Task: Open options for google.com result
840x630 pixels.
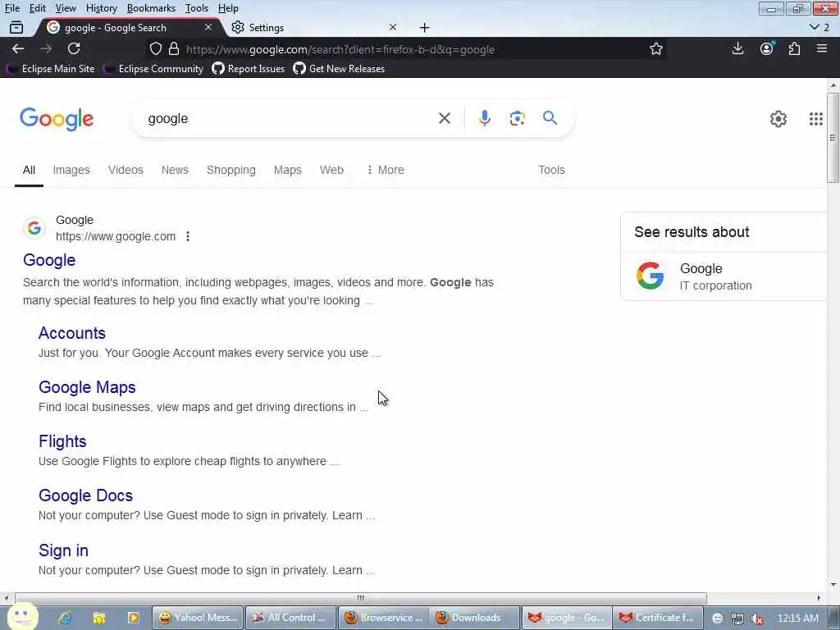Action: (188, 236)
